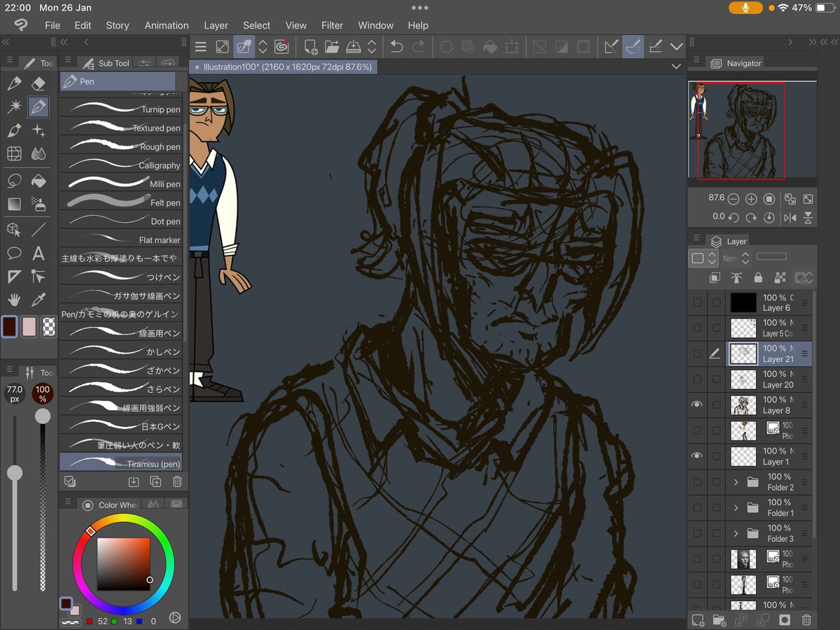Open Layer 21 row menu handle
The image size is (840, 630).
coord(804,353)
